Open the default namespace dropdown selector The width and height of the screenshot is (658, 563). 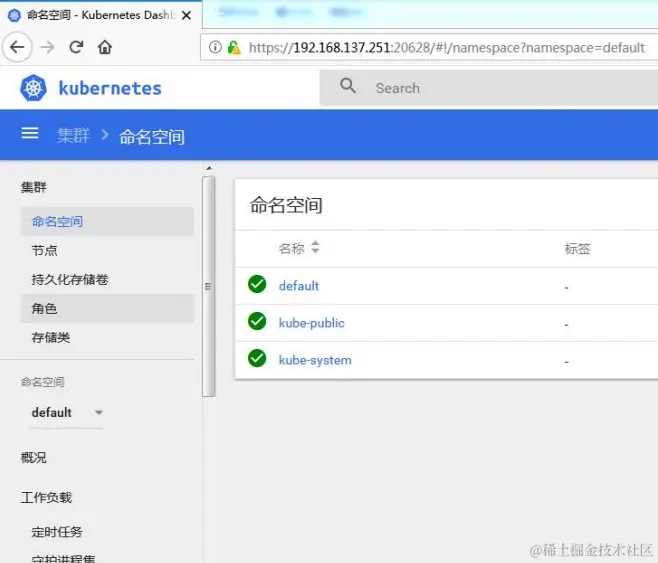[x=66, y=412]
